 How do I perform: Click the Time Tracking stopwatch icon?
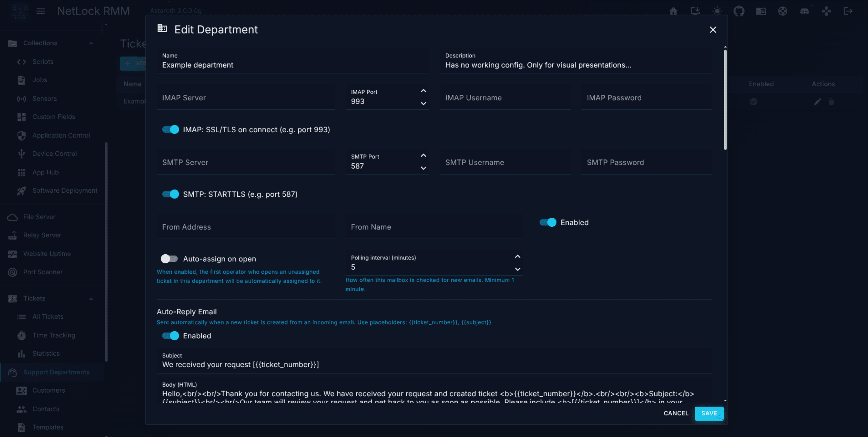click(x=22, y=335)
